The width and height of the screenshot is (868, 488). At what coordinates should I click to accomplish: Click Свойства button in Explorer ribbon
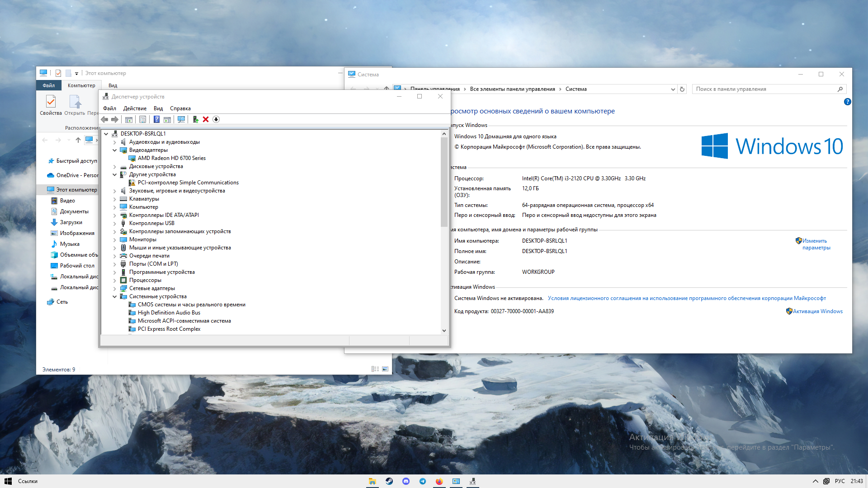coord(51,105)
